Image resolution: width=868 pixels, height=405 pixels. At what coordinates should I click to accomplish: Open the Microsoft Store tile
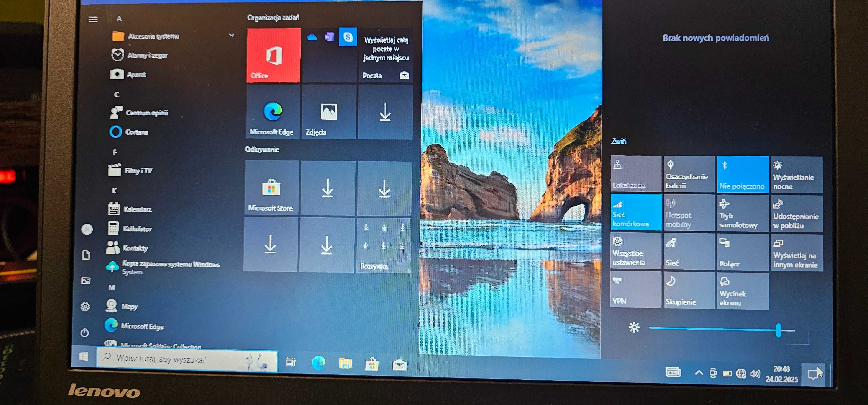pos(272,188)
